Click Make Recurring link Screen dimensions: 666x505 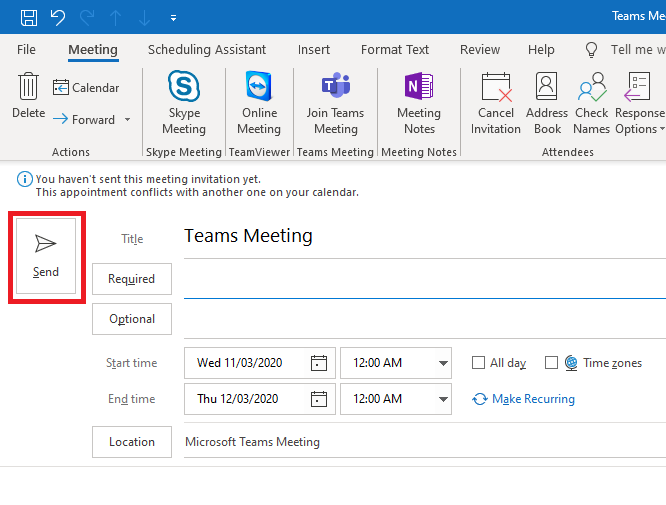[x=523, y=399]
